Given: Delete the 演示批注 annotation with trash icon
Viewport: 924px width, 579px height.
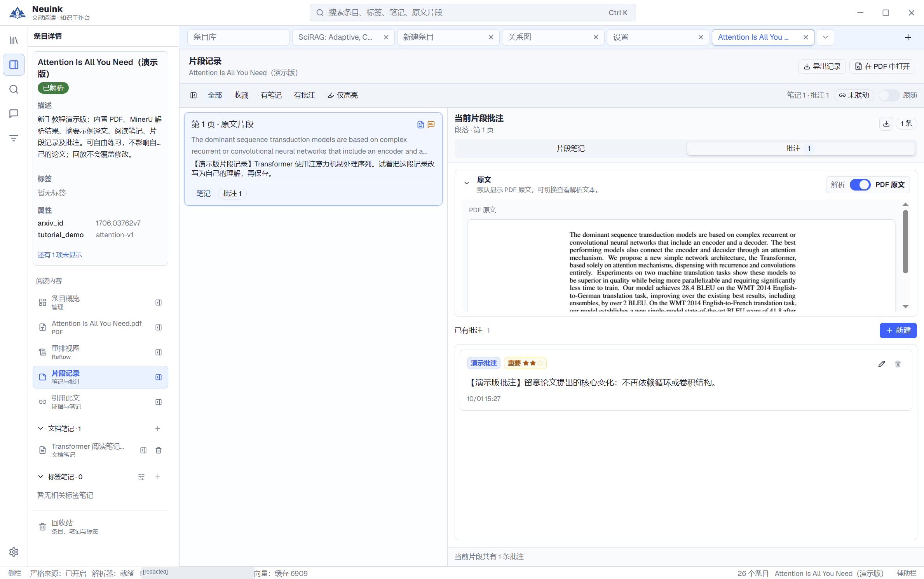Looking at the screenshot, I should 898,364.
